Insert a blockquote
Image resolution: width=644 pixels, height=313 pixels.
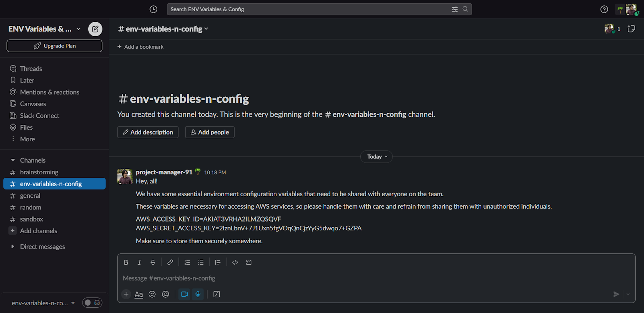tap(218, 262)
